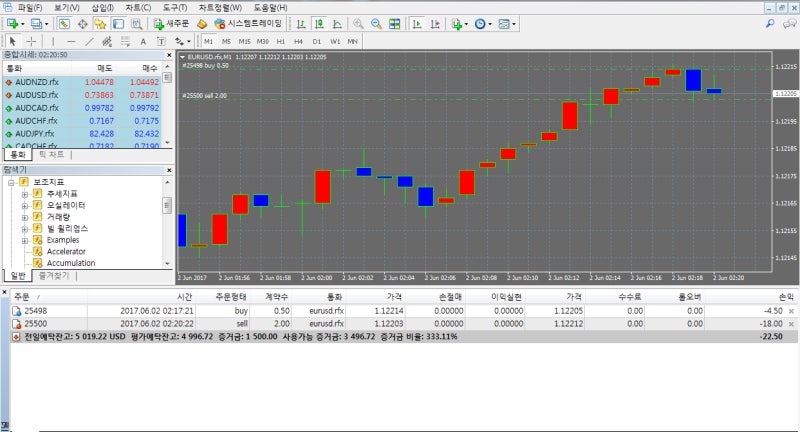The width and height of the screenshot is (800, 432).
Task: Open the 도구(T) menu
Action: 175,8
